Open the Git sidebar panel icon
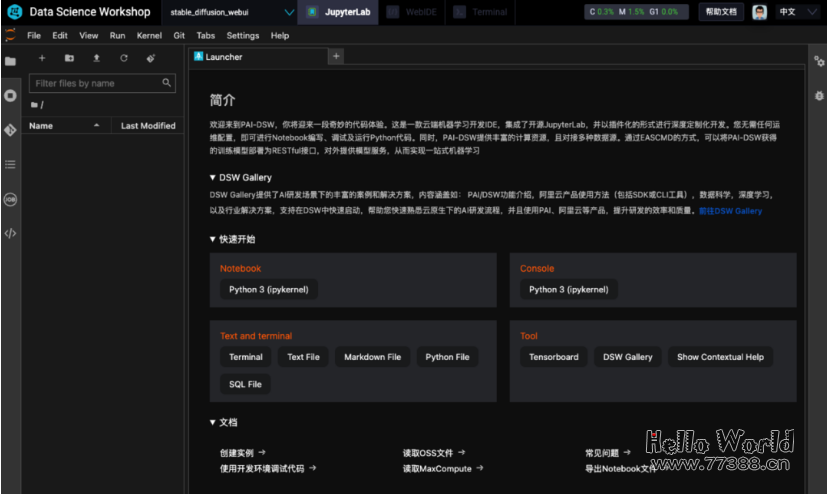Image resolution: width=827 pixels, height=494 pixels. tap(10, 130)
